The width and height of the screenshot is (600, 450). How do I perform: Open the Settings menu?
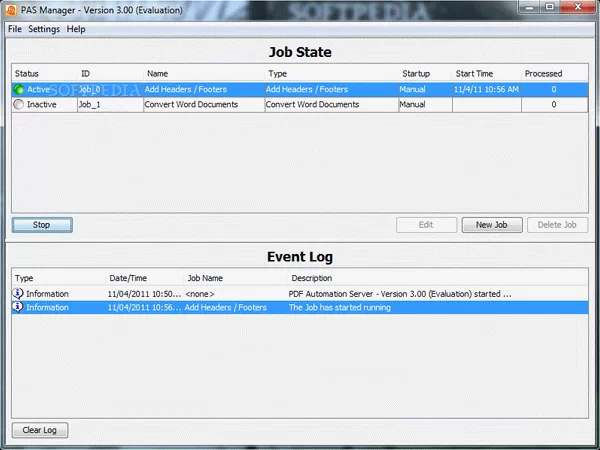tap(44, 29)
